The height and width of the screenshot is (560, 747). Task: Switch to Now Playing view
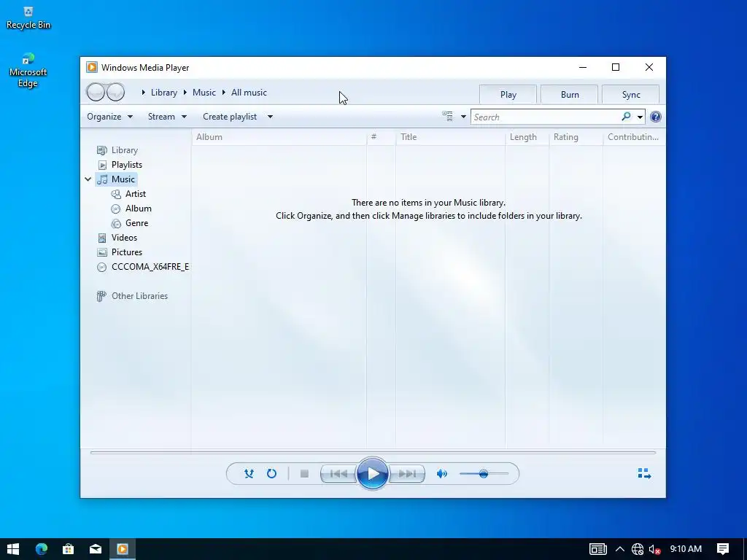(644, 472)
